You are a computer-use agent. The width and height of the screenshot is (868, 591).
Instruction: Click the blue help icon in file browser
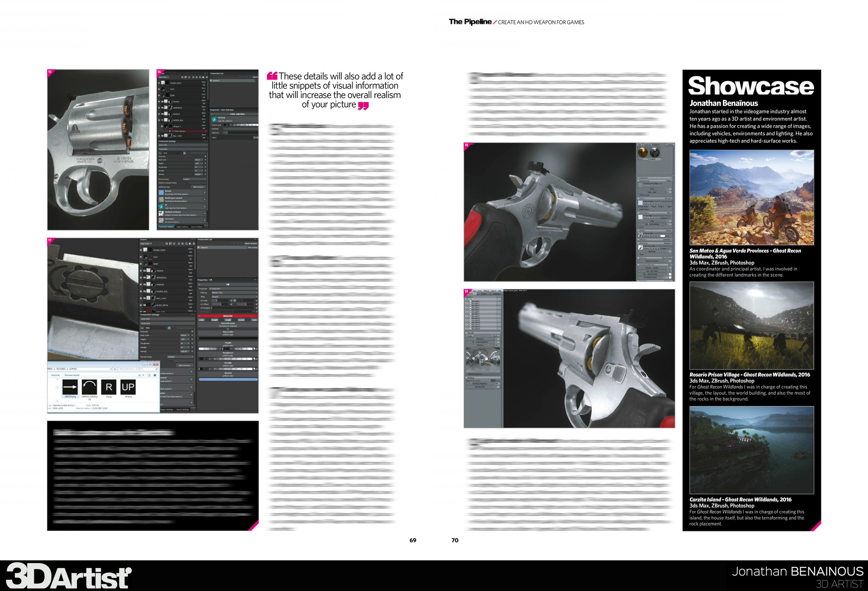[155, 375]
